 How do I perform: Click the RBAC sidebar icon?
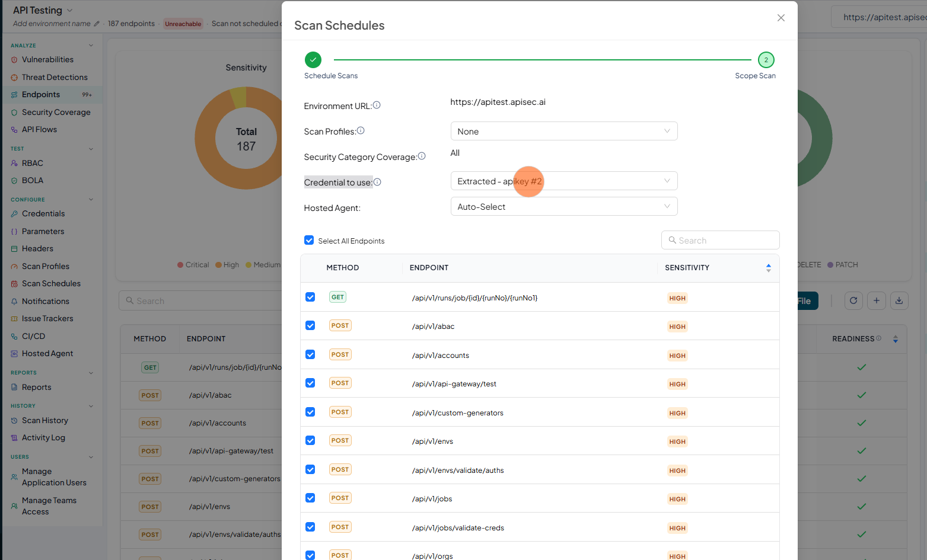[x=14, y=164]
